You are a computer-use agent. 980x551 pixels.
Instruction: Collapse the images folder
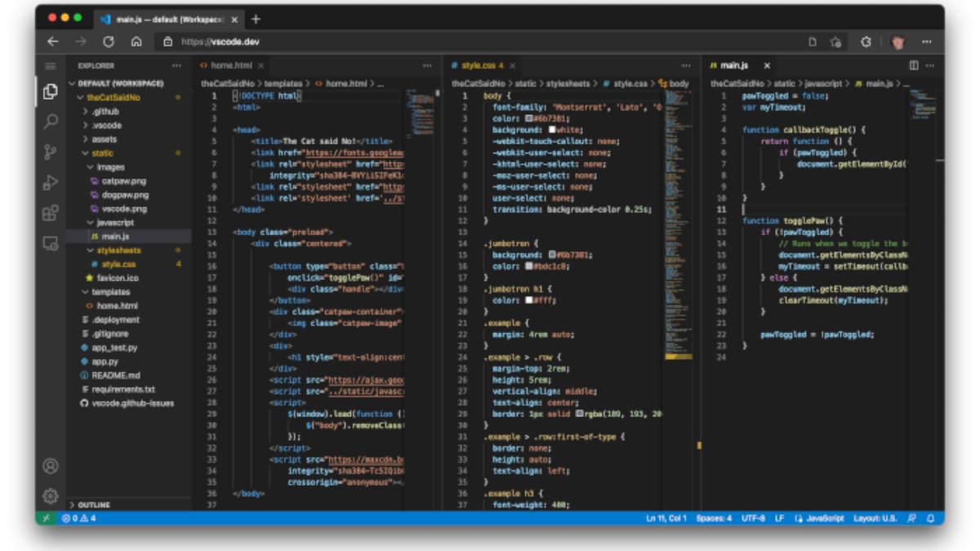tap(110, 167)
